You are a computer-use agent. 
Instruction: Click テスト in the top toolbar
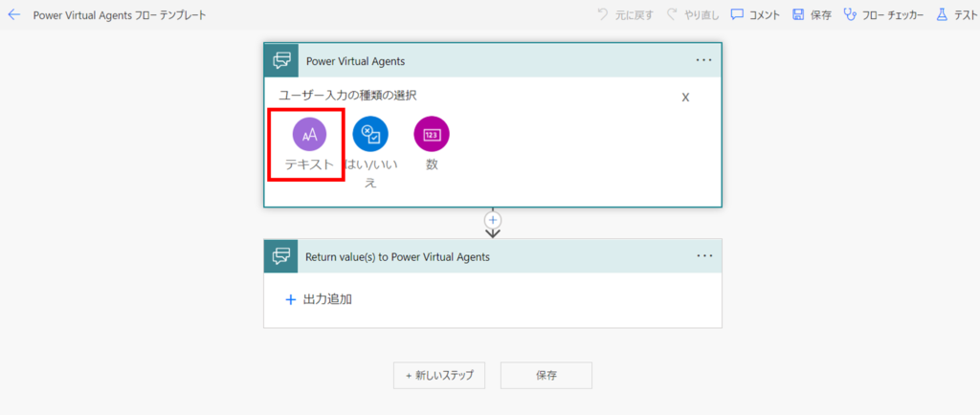pos(956,15)
